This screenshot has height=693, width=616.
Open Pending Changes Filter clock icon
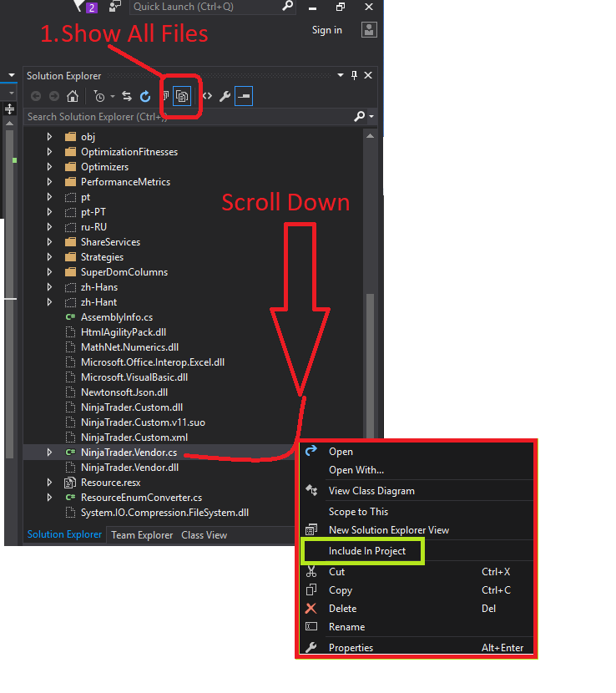(x=99, y=96)
